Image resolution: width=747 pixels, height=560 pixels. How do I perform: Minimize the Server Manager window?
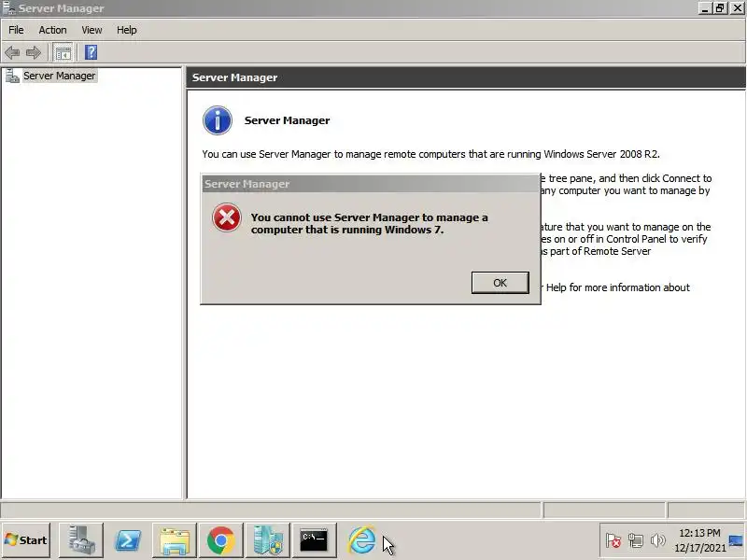705,8
